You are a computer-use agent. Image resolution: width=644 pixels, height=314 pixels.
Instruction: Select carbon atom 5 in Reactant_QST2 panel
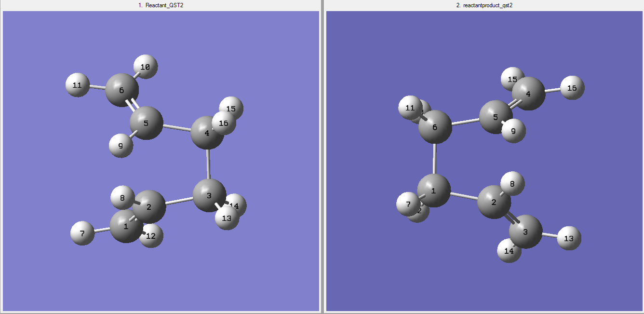click(146, 123)
